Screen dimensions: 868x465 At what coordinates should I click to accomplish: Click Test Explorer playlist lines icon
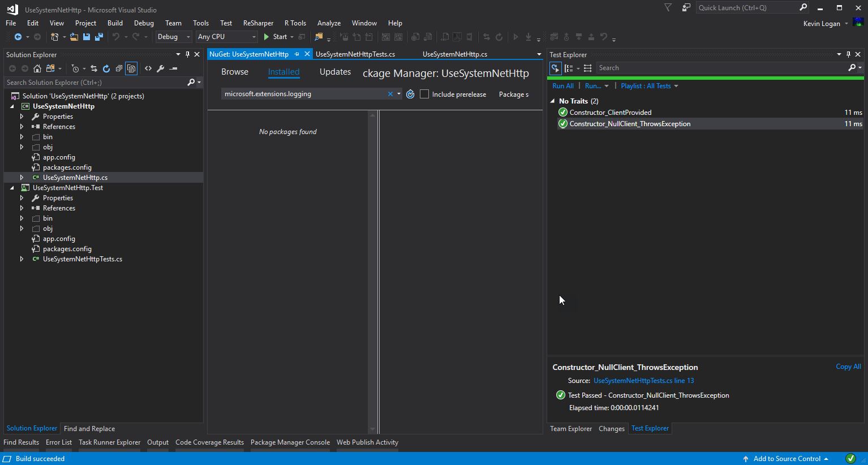588,68
